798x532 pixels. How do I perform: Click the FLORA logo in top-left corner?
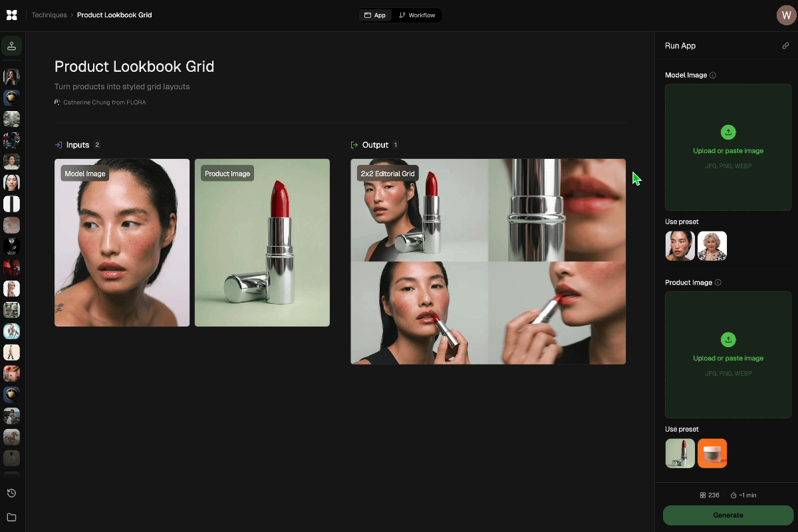click(11, 15)
